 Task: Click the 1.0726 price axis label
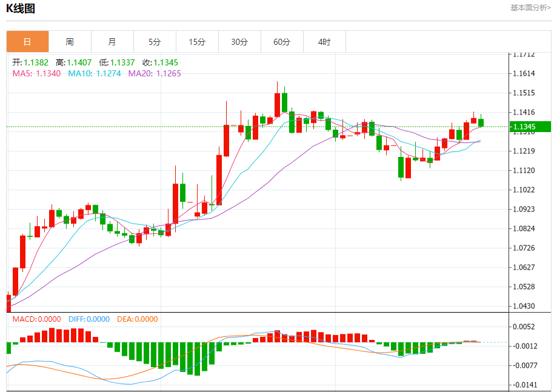click(524, 248)
